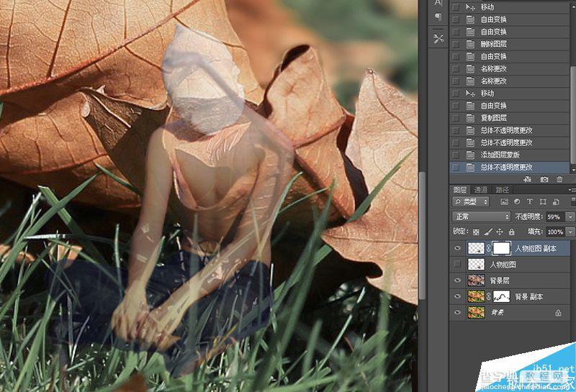Click the pixel layer filter icon

(505, 201)
